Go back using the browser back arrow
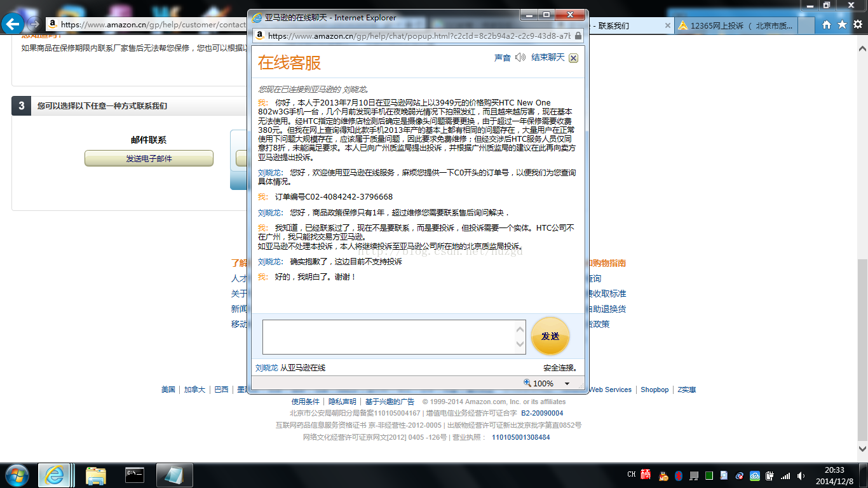This screenshot has width=868, height=488. [13, 24]
